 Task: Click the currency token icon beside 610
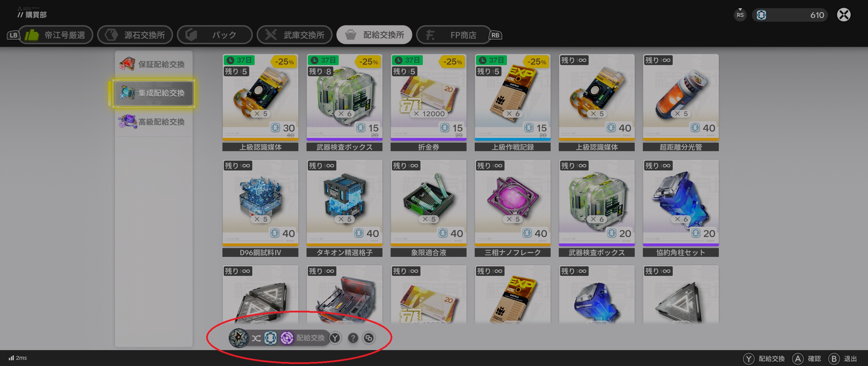click(761, 15)
